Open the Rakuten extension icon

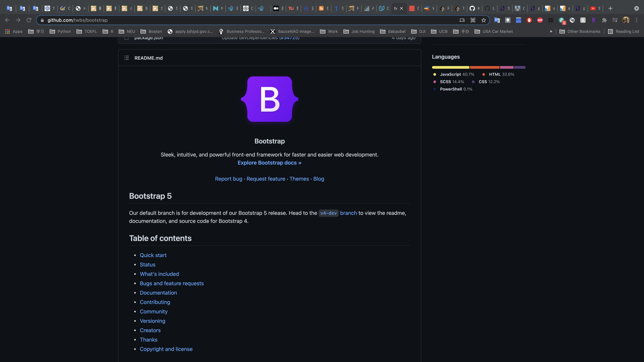click(594, 20)
